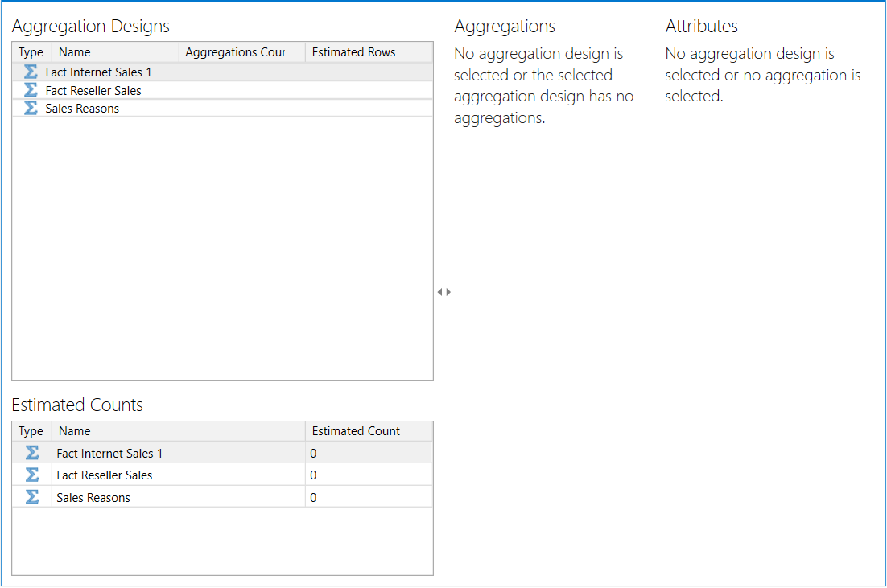Select Fact Reseller Sales in Estimated Counts table
The height and width of the screenshot is (588, 887).
(x=104, y=475)
